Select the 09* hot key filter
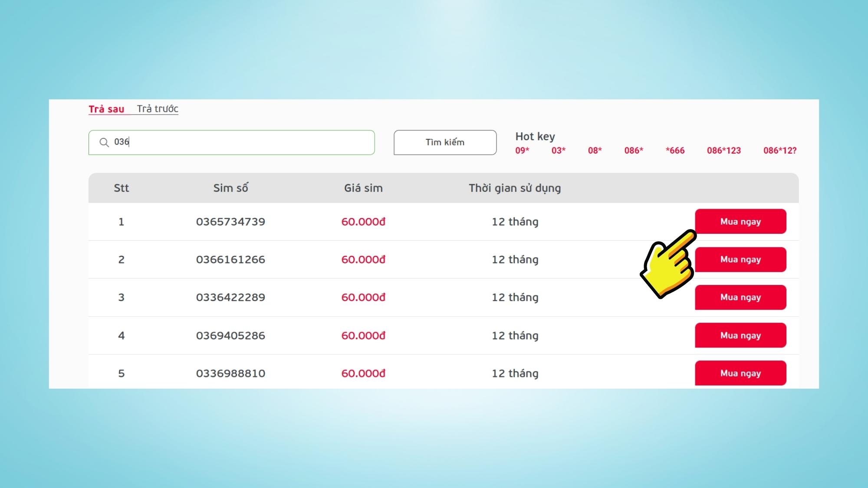 pyautogui.click(x=522, y=151)
